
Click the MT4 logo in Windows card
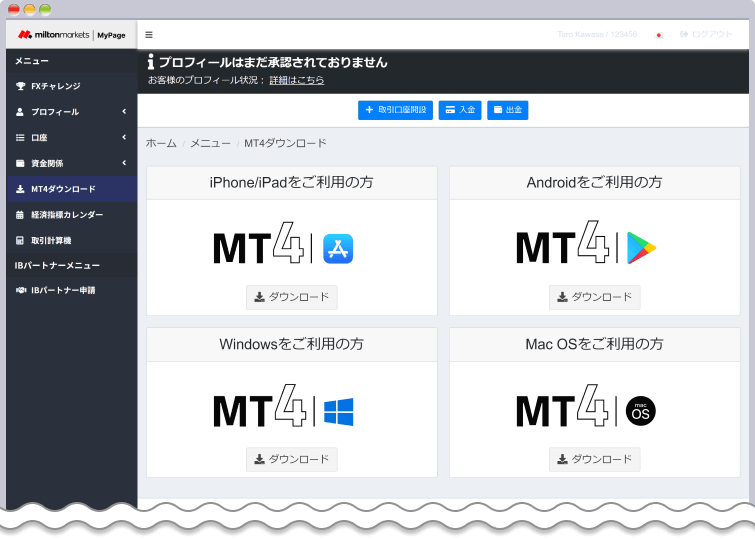coord(259,405)
